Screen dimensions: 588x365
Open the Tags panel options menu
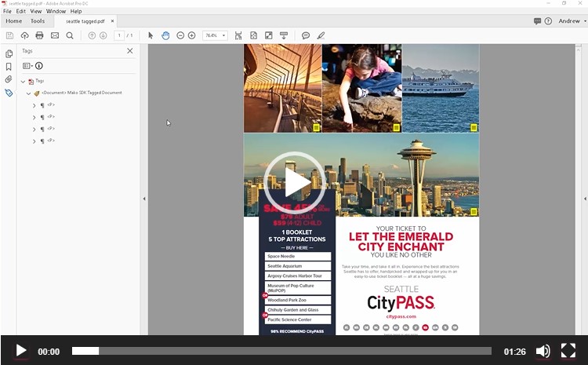27,66
